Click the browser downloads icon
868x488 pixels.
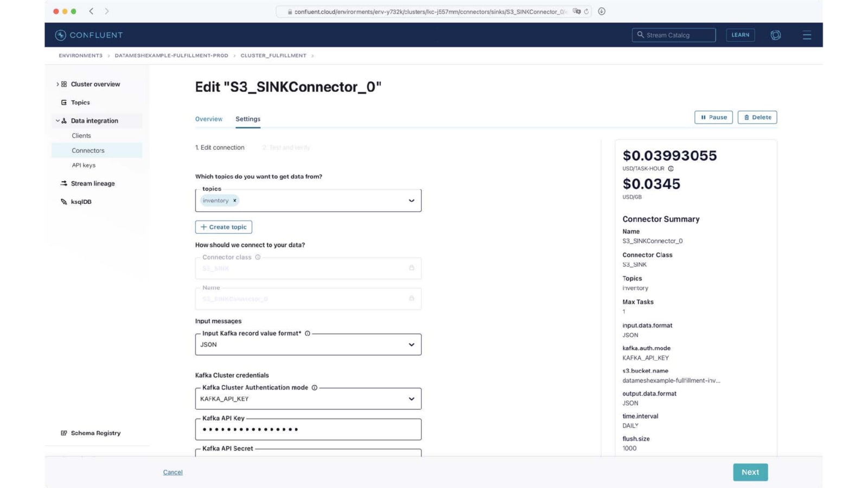602,11
